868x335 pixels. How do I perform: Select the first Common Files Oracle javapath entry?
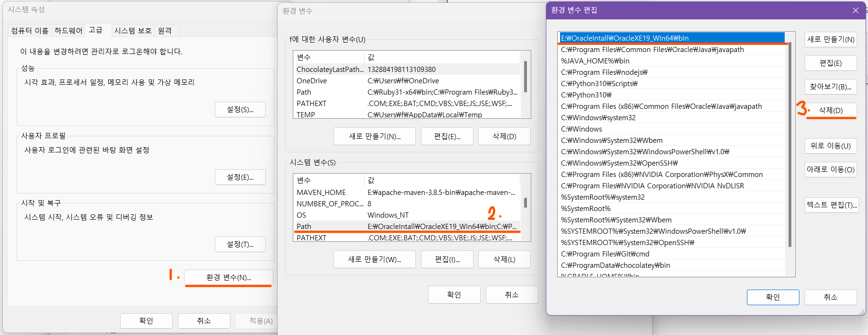click(x=672, y=49)
